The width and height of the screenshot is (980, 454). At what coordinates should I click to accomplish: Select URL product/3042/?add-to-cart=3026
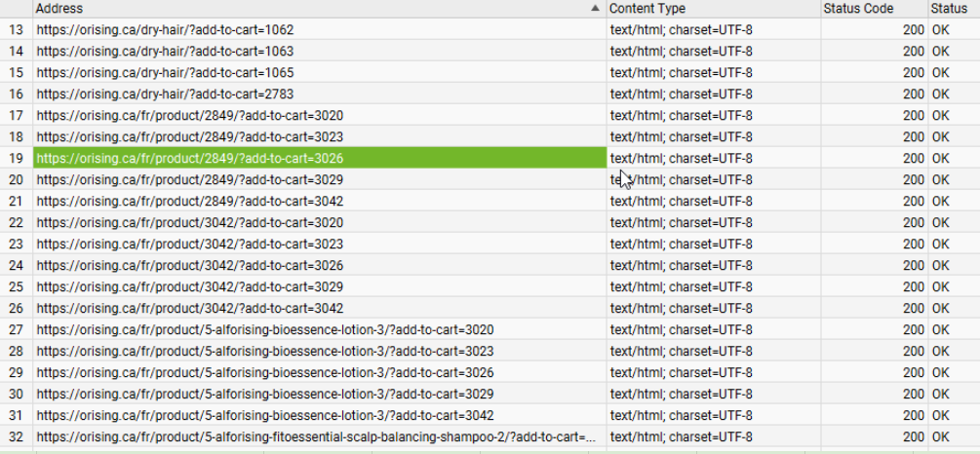coord(190,265)
